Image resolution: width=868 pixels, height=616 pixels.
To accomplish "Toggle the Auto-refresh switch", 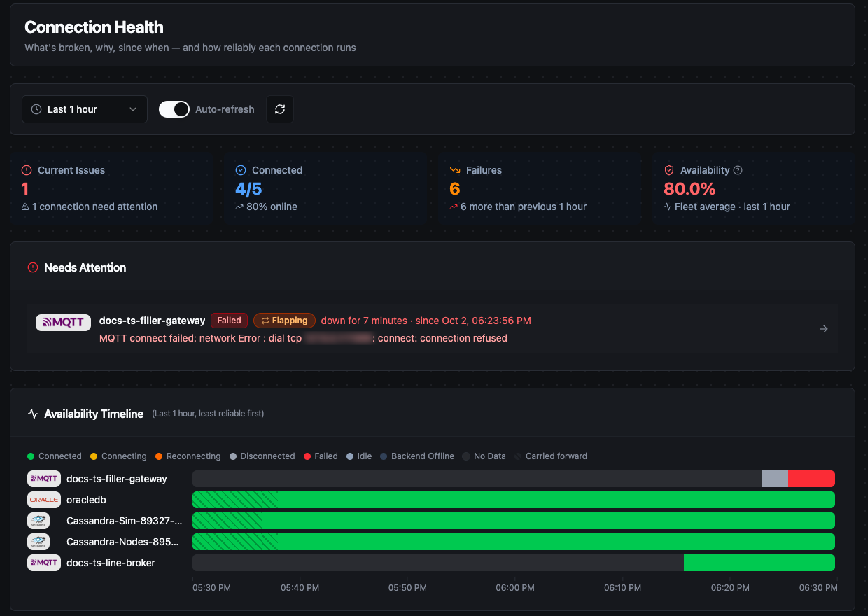I will pyautogui.click(x=174, y=109).
